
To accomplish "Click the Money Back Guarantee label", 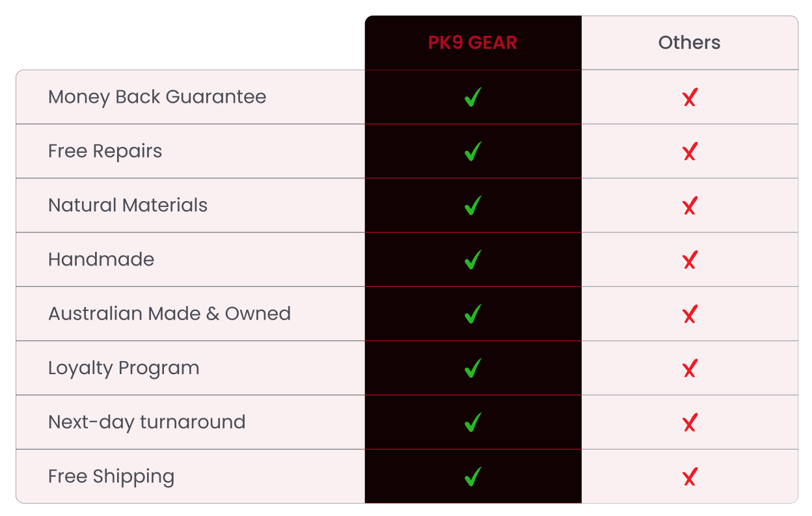I will (157, 97).
